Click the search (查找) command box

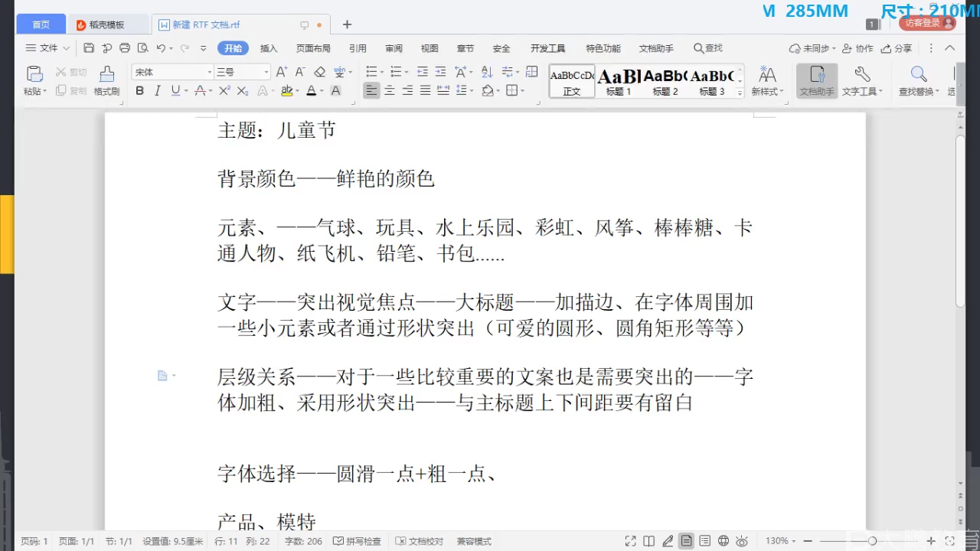click(x=708, y=48)
